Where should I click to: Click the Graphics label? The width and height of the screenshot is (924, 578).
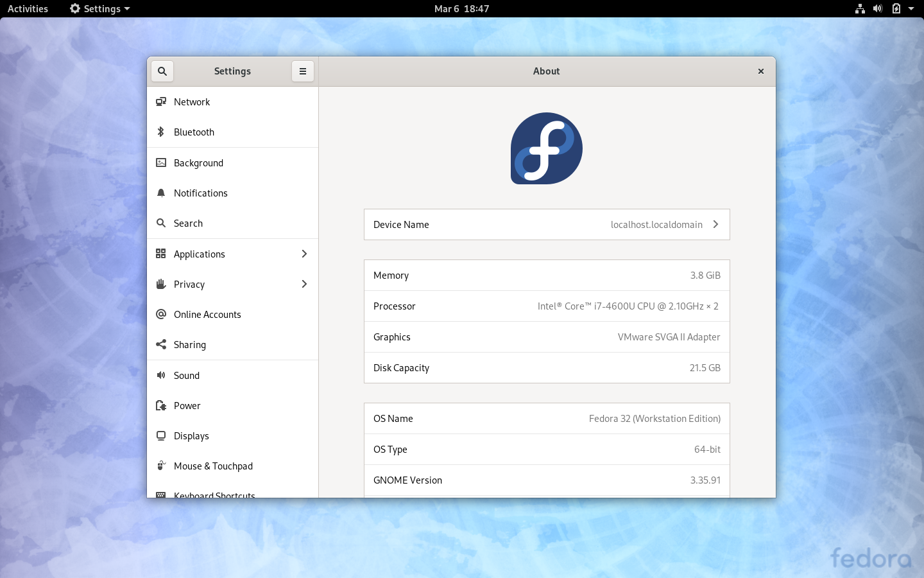pyautogui.click(x=392, y=337)
